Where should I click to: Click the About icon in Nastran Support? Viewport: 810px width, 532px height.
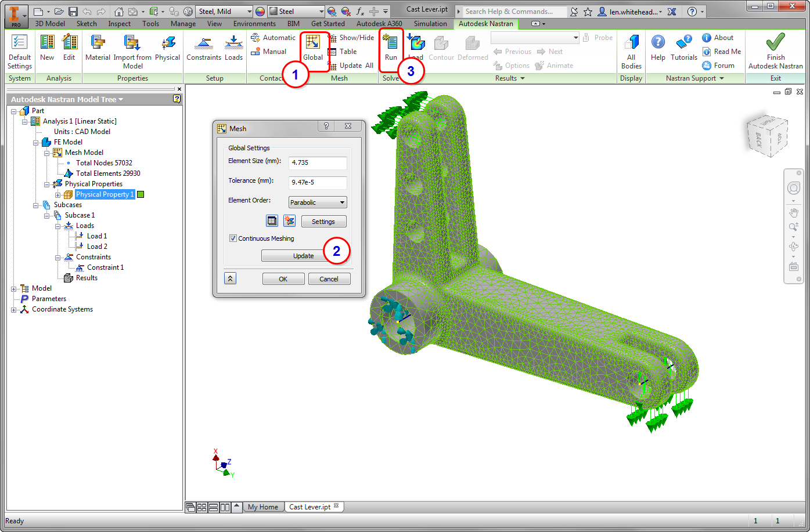point(707,38)
